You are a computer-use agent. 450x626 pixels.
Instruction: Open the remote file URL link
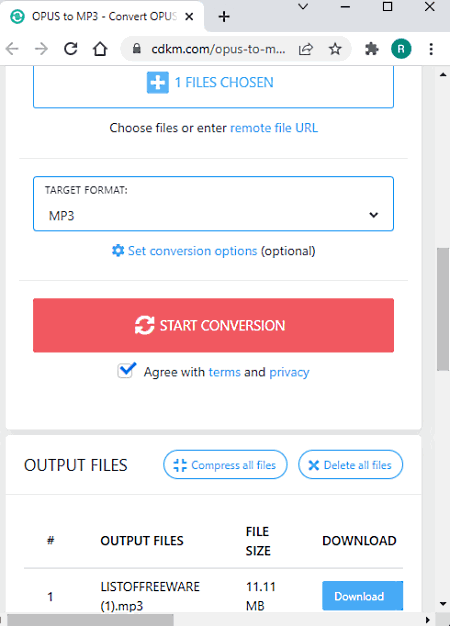click(274, 128)
